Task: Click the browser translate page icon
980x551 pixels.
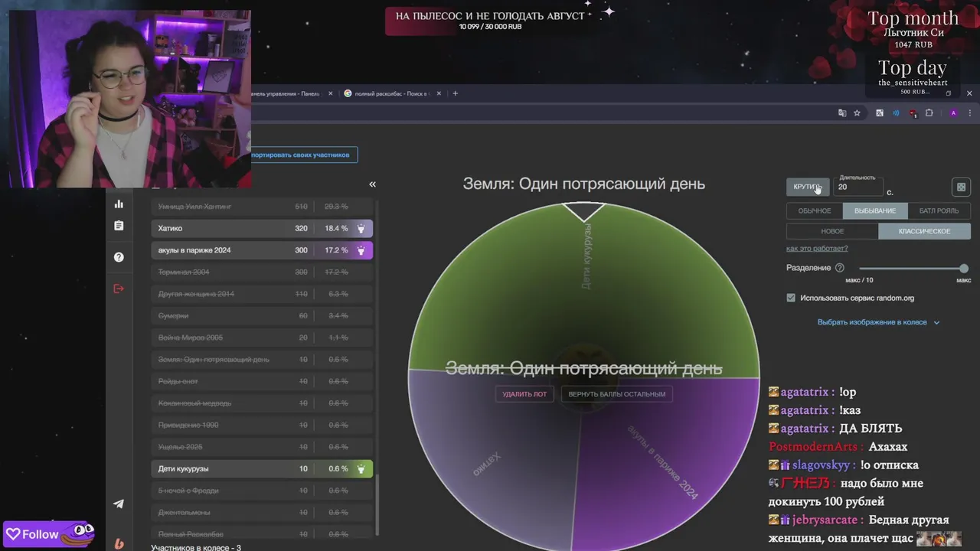Action: (842, 113)
